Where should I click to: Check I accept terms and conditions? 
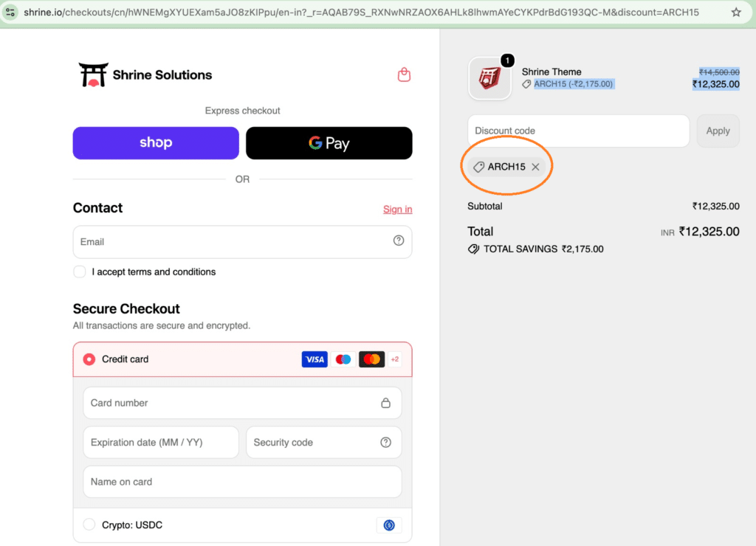(x=80, y=272)
